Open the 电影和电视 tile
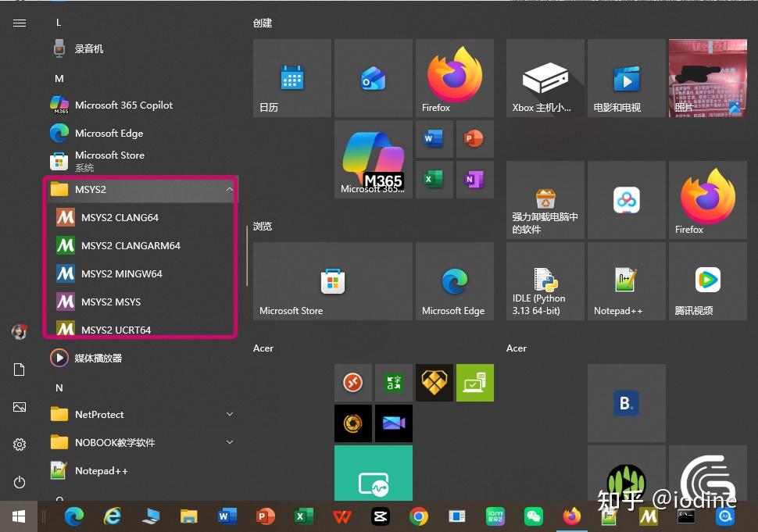758x532 pixels. (x=626, y=77)
